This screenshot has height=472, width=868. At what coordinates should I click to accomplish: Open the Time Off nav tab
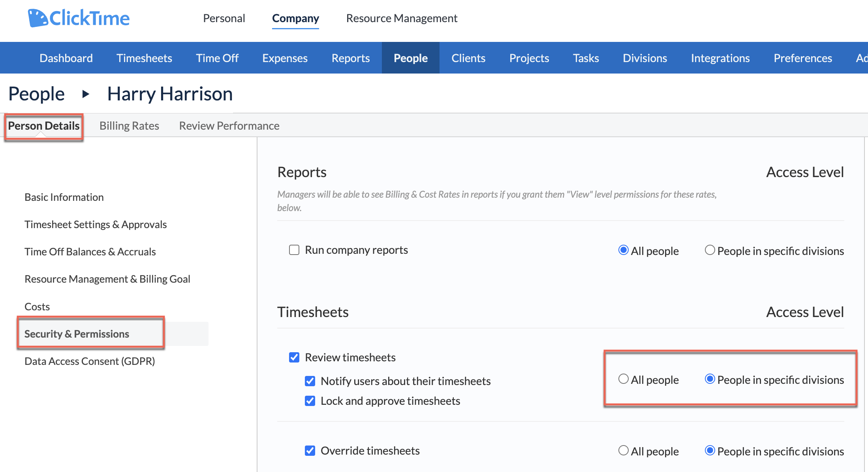pos(217,58)
